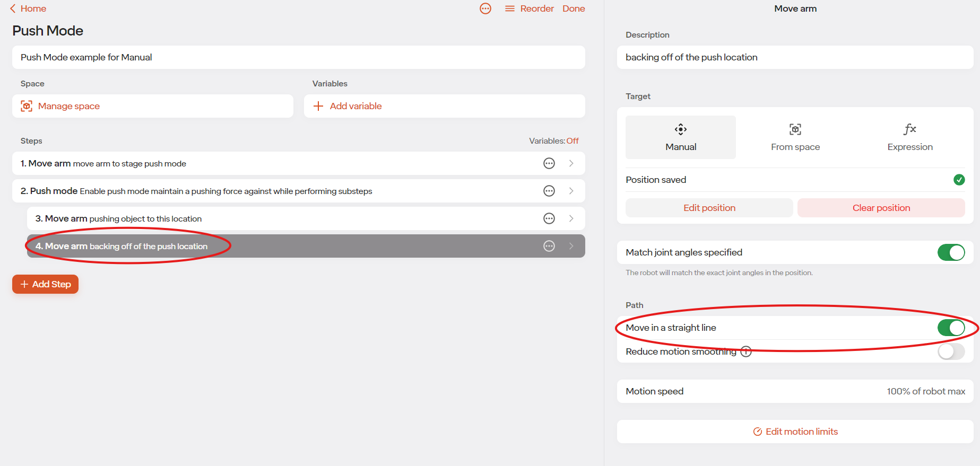Open options menu for step 3 Move arm
The height and width of the screenshot is (466, 980).
pyautogui.click(x=549, y=218)
